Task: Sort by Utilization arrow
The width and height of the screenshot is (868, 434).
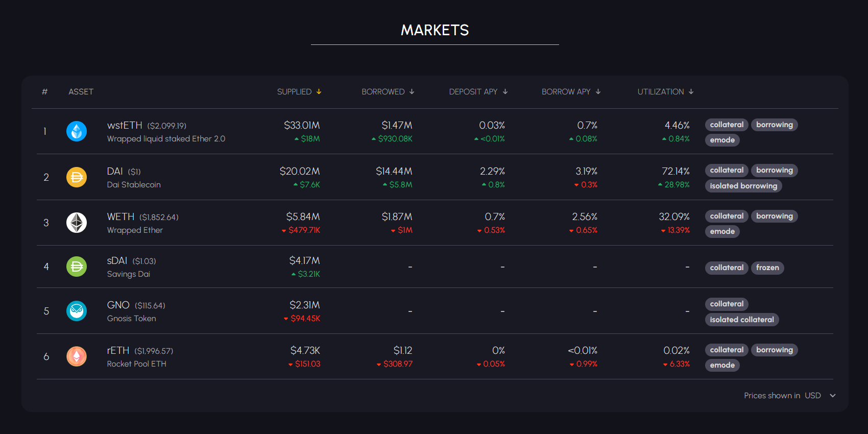Action: (691, 92)
